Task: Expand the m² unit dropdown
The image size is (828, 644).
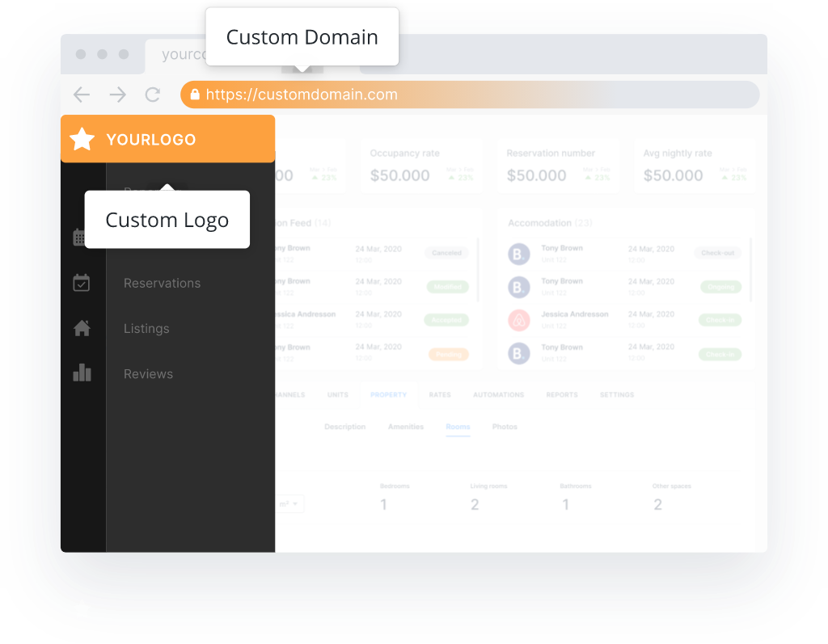Action: coord(289,503)
